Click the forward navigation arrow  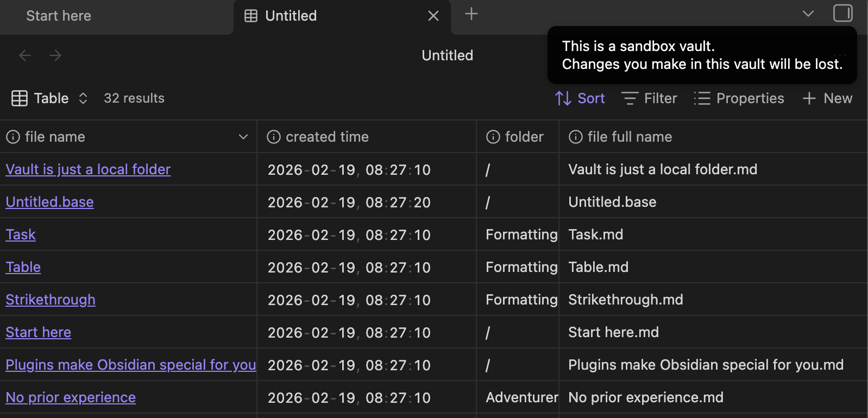(x=55, y=55)
